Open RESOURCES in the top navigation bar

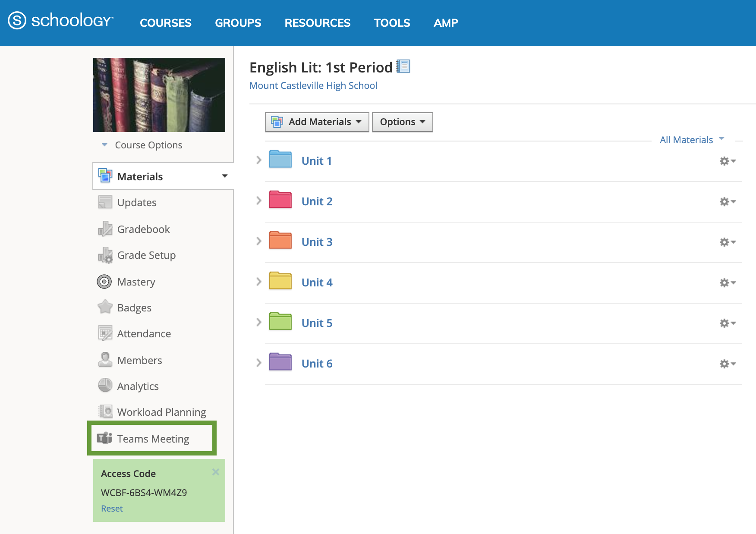(317, 23)
